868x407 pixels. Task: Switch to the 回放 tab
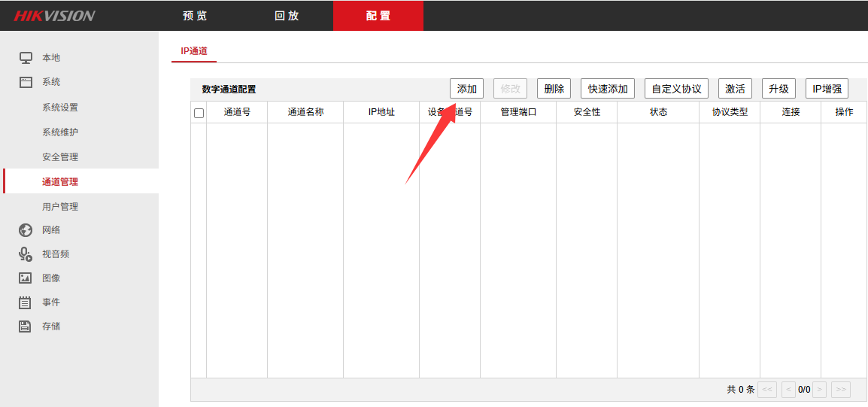tap(287, 16)
